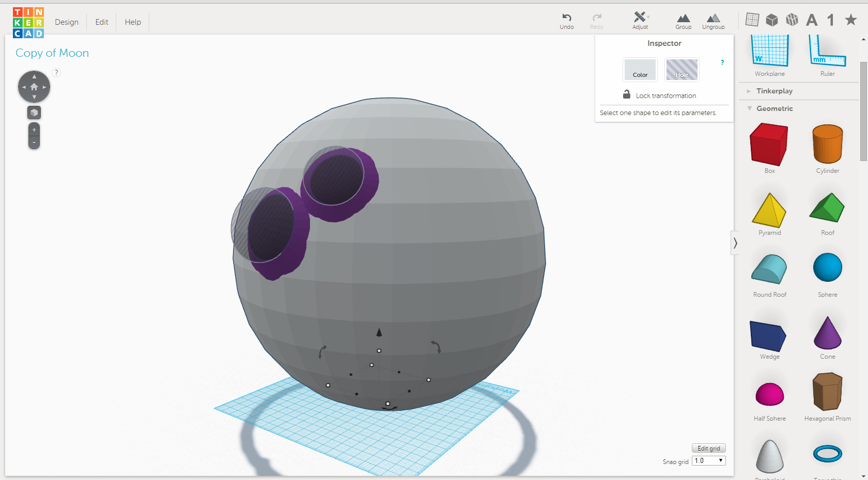The height and width of the screenshot is (480, 868).
Task: Open the letters shapes category
Action: pos(812,20)
